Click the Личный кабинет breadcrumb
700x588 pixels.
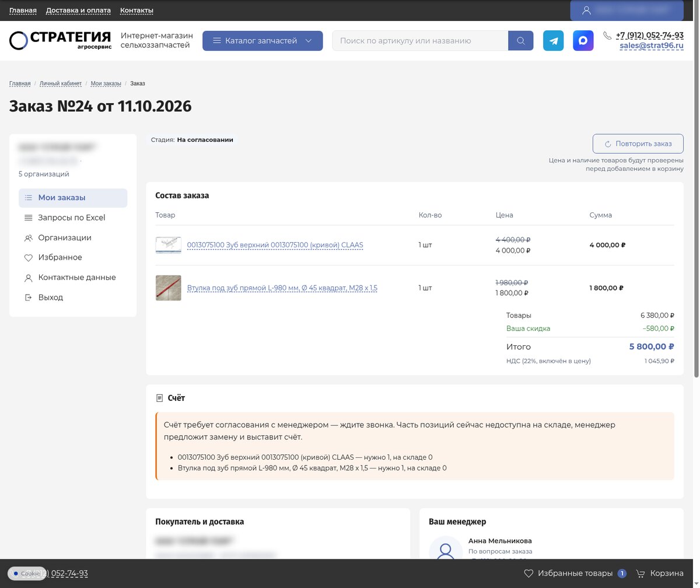61,83
